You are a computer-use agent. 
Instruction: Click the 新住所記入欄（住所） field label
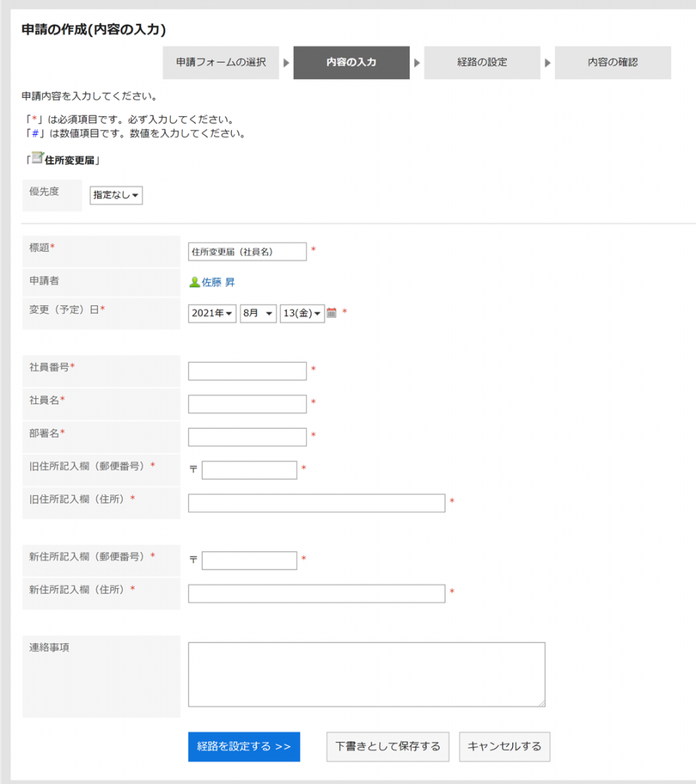coord(82,590)
